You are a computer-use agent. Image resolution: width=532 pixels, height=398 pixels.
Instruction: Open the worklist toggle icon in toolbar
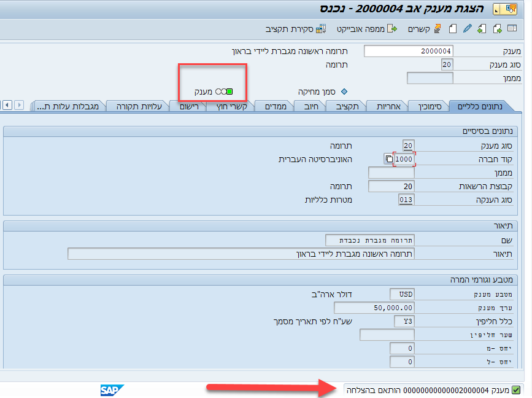512,28
